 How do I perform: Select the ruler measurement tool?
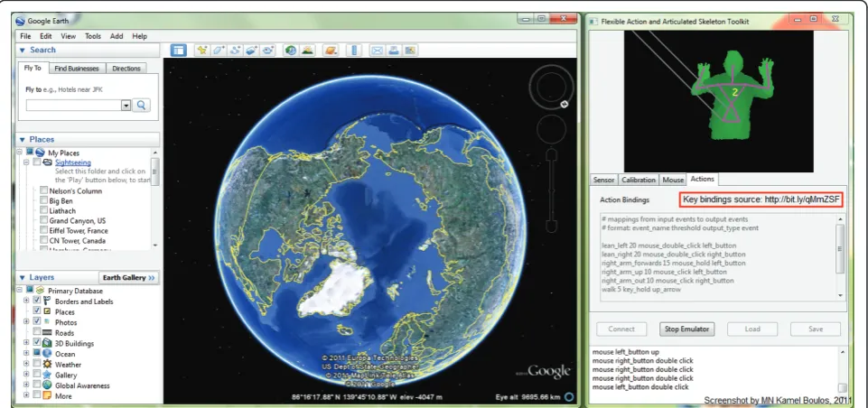coord(354,51)
